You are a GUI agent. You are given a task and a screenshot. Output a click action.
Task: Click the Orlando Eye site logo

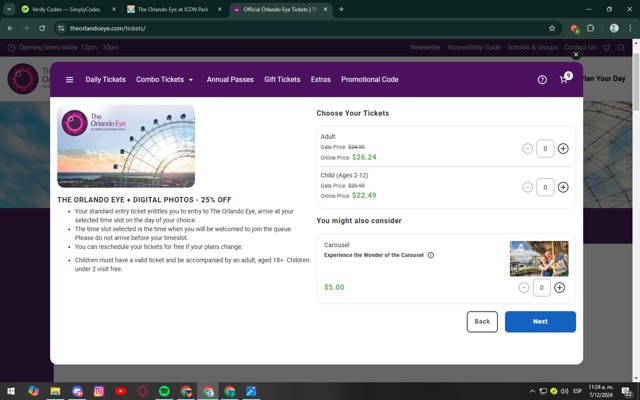[23, 78]
